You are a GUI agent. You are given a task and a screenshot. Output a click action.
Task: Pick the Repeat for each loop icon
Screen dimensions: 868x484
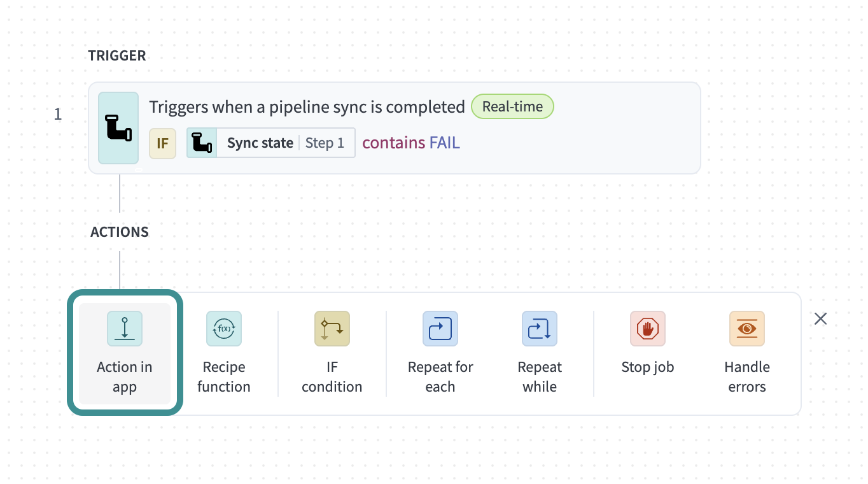(x=440, y=329)
